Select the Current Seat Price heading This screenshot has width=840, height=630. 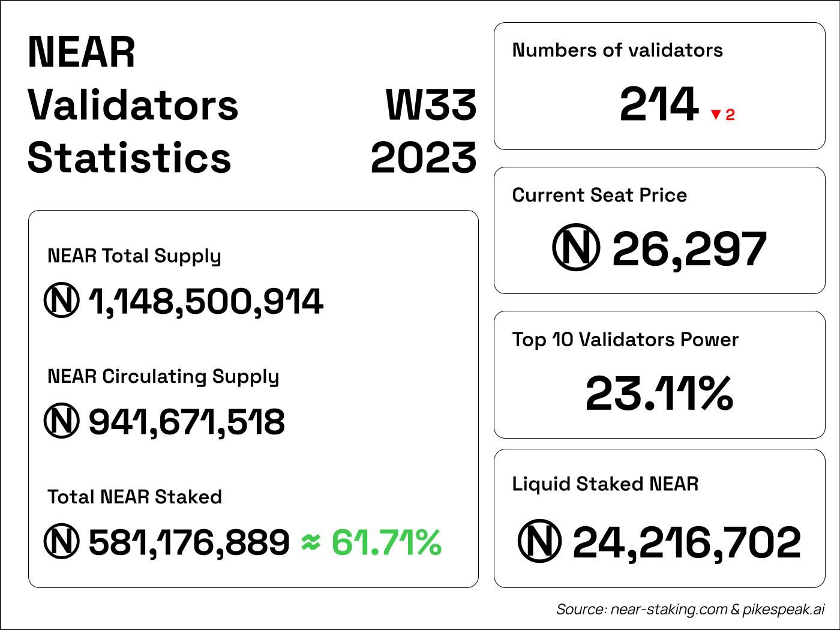coord(599,195)
